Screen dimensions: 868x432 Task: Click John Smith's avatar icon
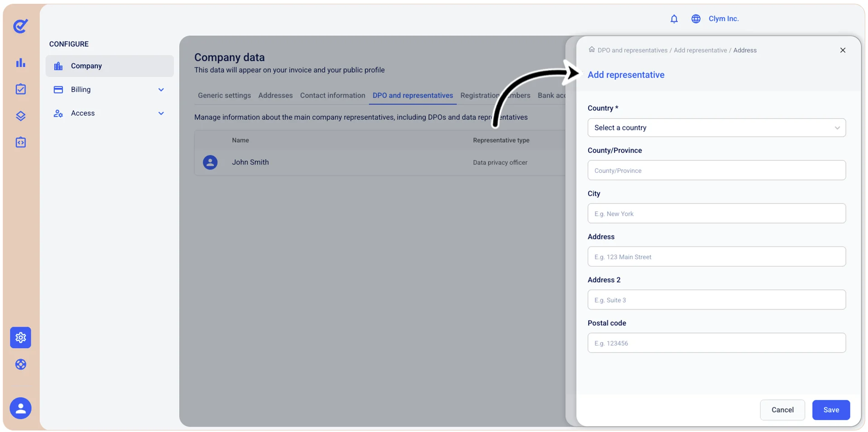point(210,162)
